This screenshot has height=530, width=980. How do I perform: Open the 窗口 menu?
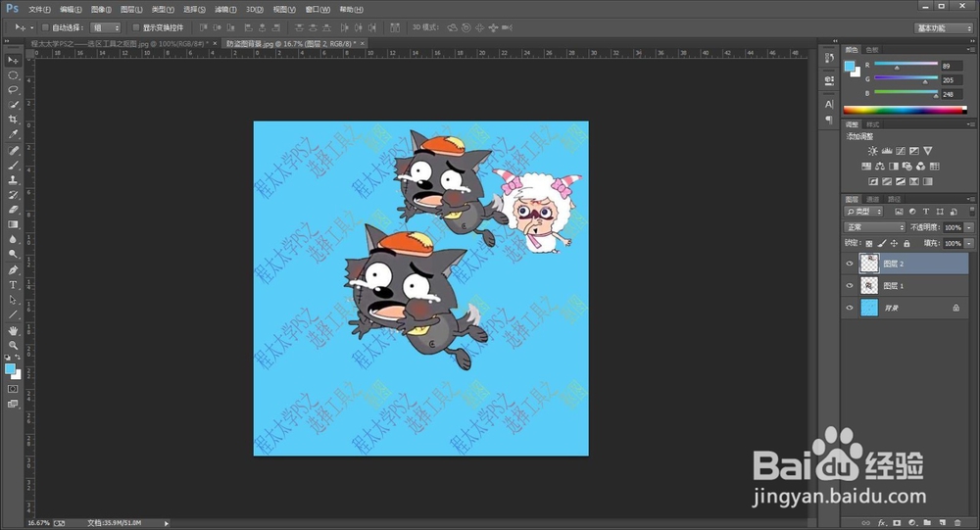pos(318,10)
